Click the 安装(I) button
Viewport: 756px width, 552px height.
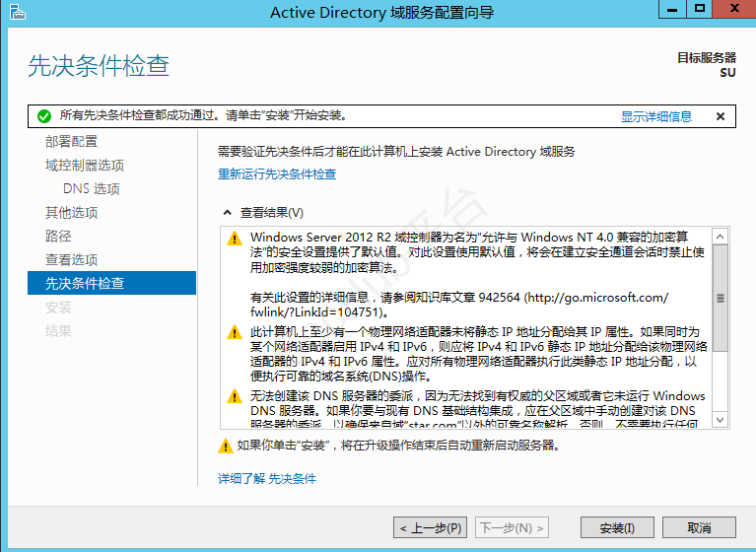pos(617,528)
